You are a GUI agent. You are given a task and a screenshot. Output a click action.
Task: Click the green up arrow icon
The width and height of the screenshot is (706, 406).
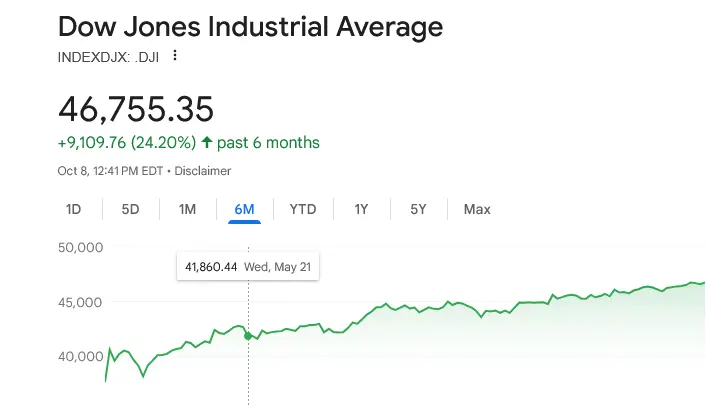point(207,142)
